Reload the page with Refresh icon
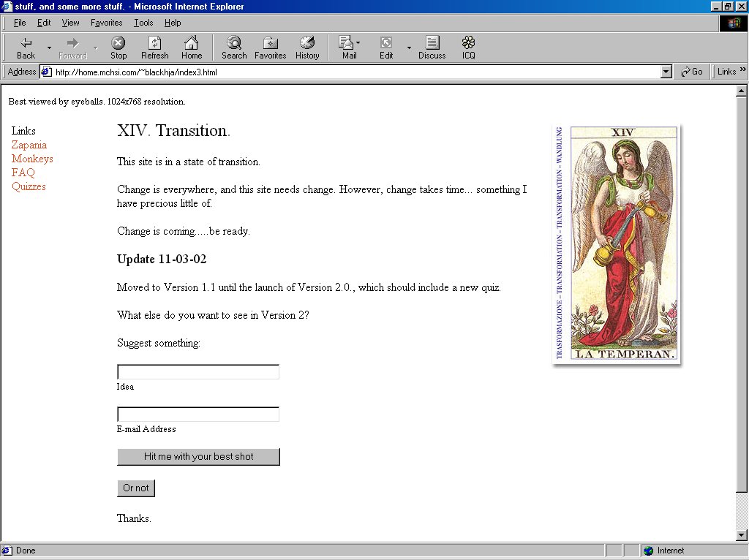This screenshot has height=560, width=749. (154, 44)
